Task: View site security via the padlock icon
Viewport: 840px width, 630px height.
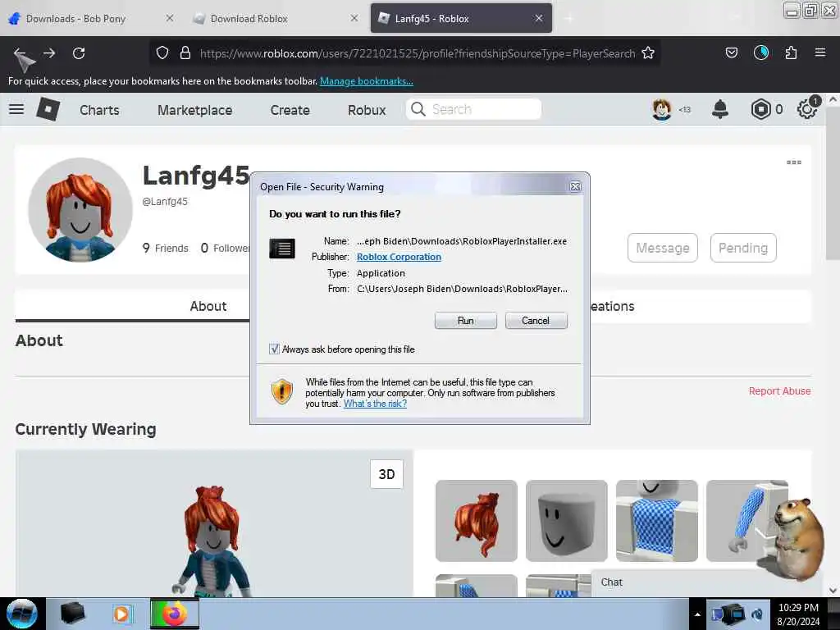Action: click(185, 53)
